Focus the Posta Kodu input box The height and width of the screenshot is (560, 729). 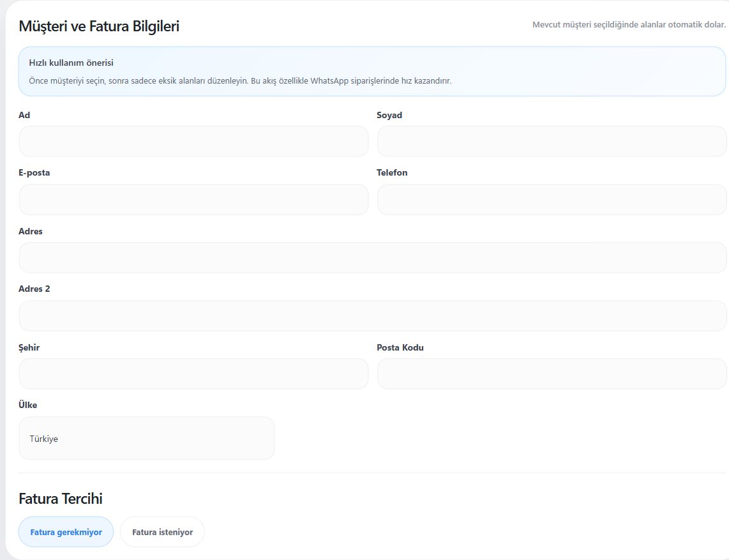point(552,374)
